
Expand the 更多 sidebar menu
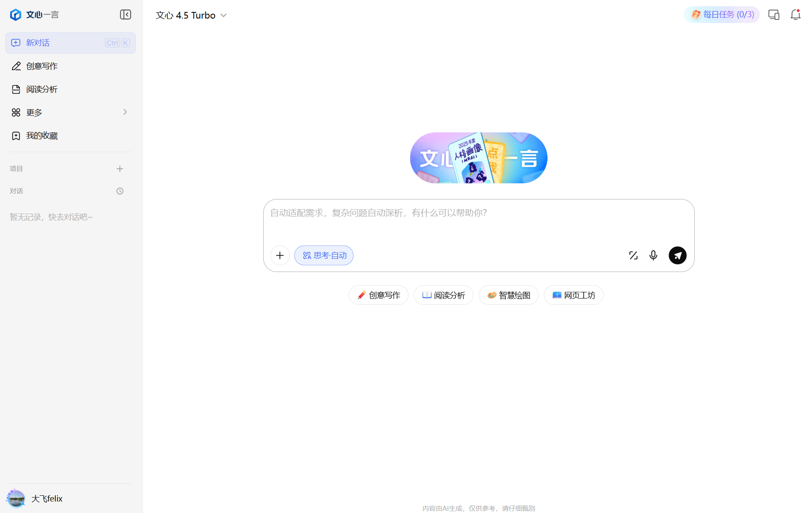tap(71, 112)
